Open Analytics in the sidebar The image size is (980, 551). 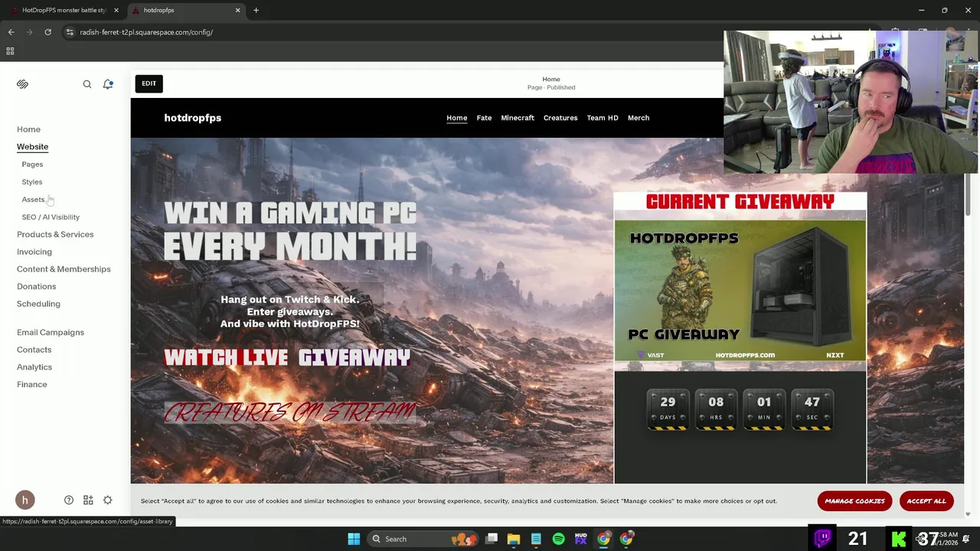coord(34,367)
